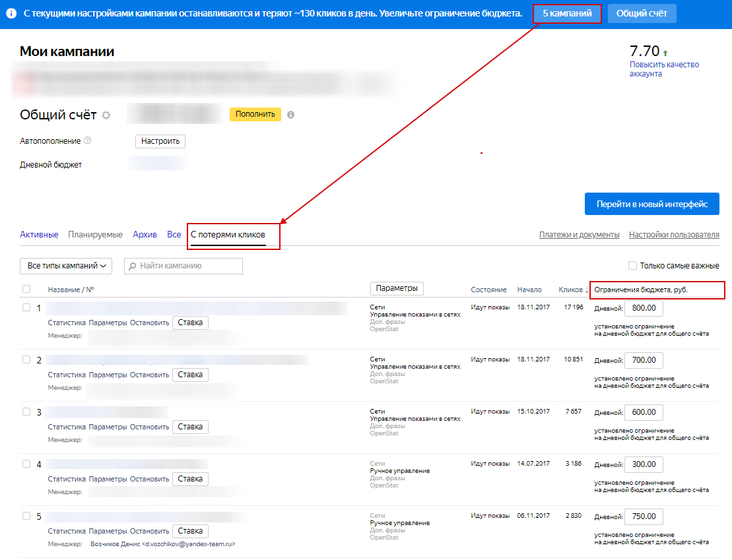Click the Ограничения бюджета, руб. header
Image resolution: width=732 pixels, height=560 pixels.
(x=641, y=290)
